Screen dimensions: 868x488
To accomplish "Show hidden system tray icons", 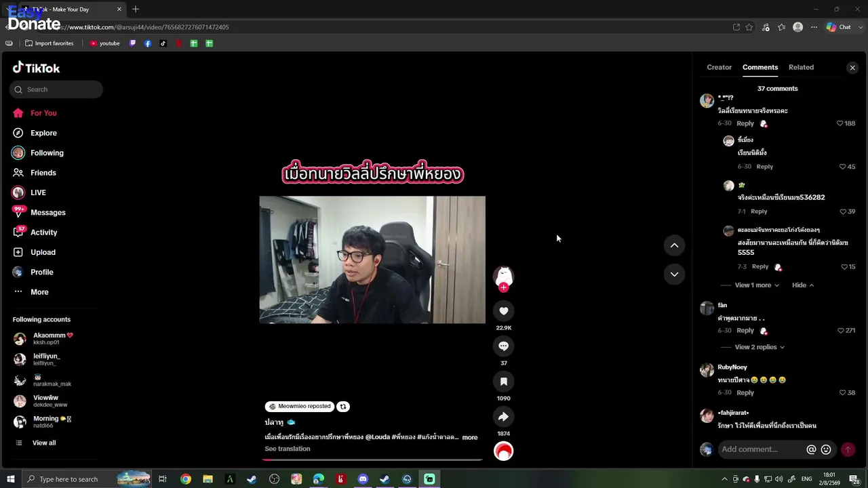I will tap(724, 479).
